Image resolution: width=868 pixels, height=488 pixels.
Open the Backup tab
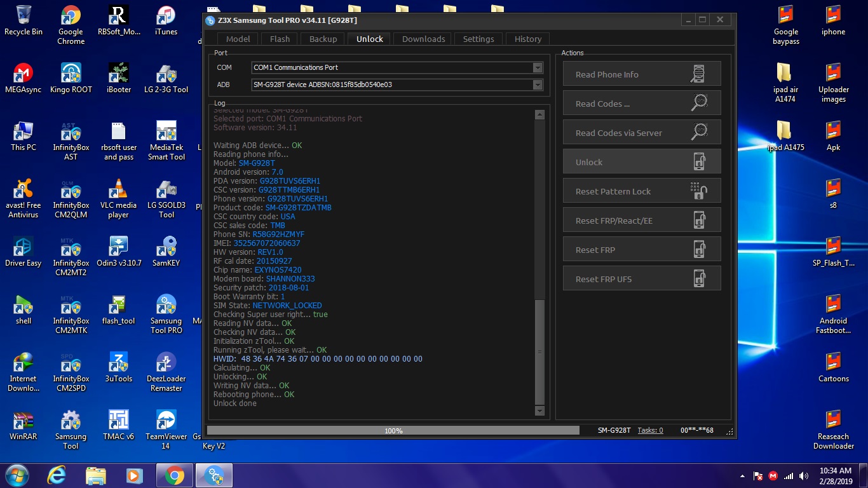pos(323,39)
